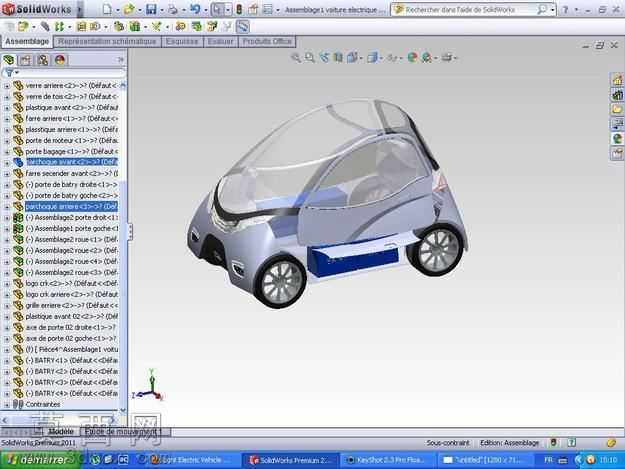Click the Previous View icon
The image size is (625, 469).
pyautogui.click(x=324, y=58)
